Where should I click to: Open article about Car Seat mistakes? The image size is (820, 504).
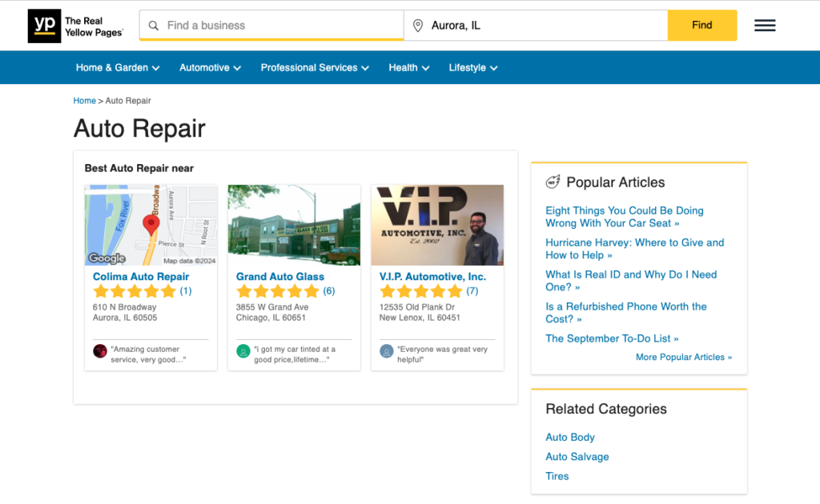point(625,217)
